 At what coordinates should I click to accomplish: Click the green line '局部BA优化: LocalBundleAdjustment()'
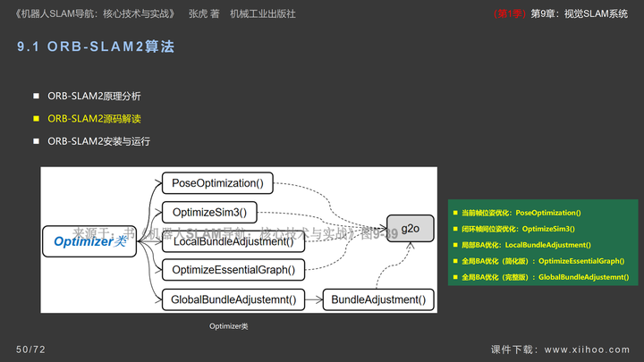pyautogui.click(x=526, y=245)
